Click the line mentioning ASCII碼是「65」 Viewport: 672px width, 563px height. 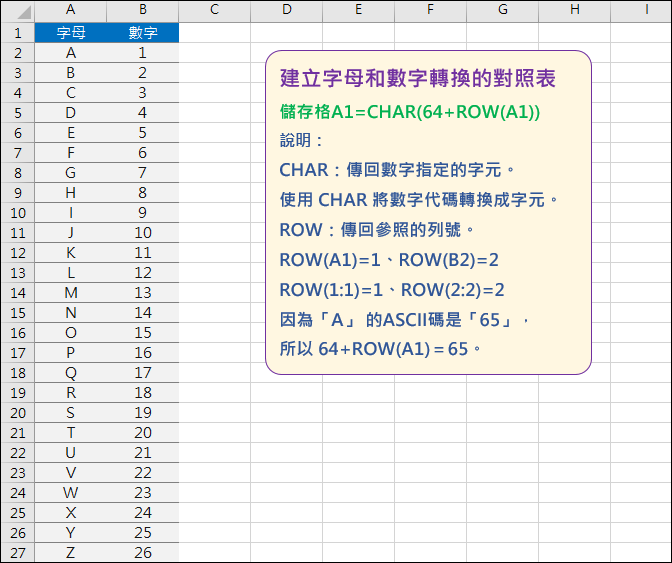coord(405,320)
